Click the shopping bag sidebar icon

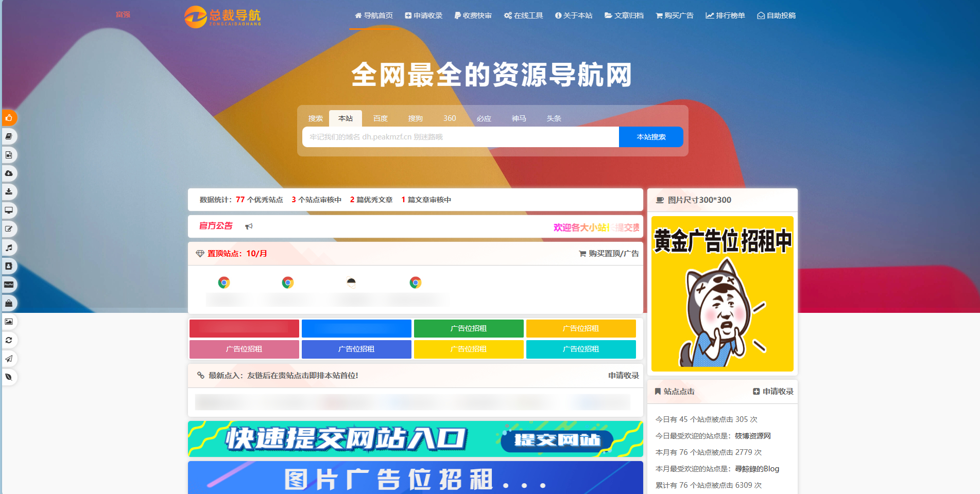point(9,303)
